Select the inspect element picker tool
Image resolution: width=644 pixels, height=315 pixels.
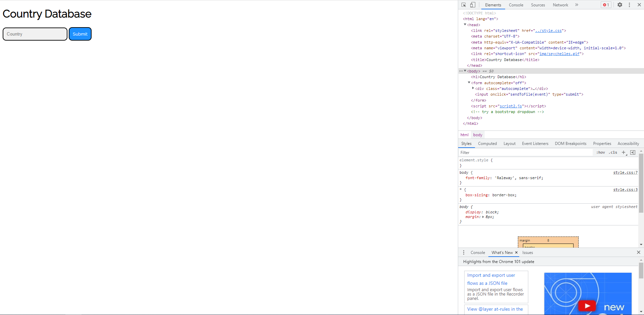(x=464, y=5)
